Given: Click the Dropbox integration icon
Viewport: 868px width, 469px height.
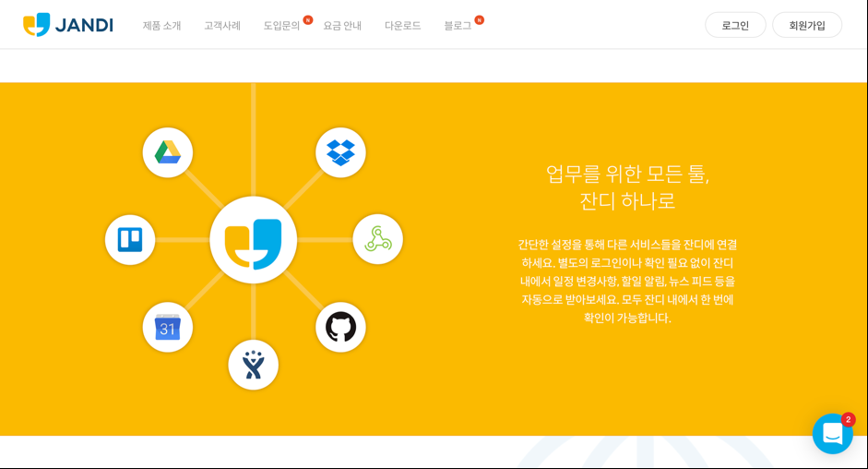Looking at the screenshot, I should click(340, 152).
